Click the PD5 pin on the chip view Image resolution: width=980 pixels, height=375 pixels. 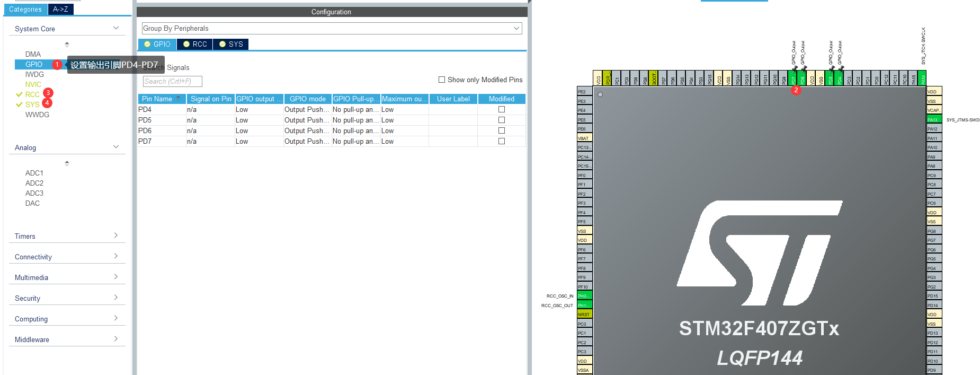(x=830, y=78)
